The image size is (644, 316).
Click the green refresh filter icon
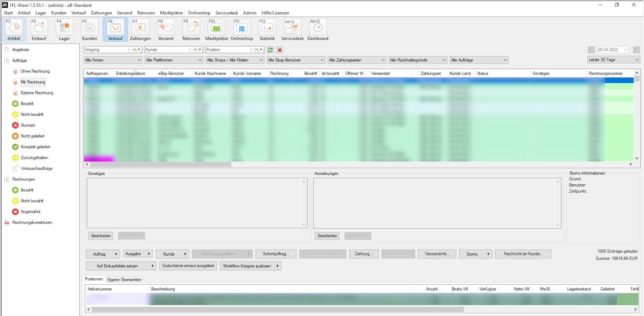click(x=270, y=50)
